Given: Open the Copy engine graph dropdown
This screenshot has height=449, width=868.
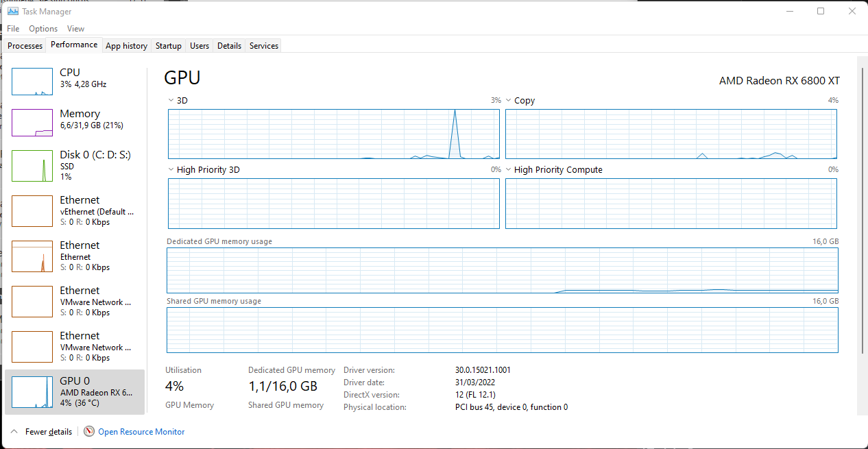Looking at the screenshot, I should pyautogui.click(x=509, y=101).
